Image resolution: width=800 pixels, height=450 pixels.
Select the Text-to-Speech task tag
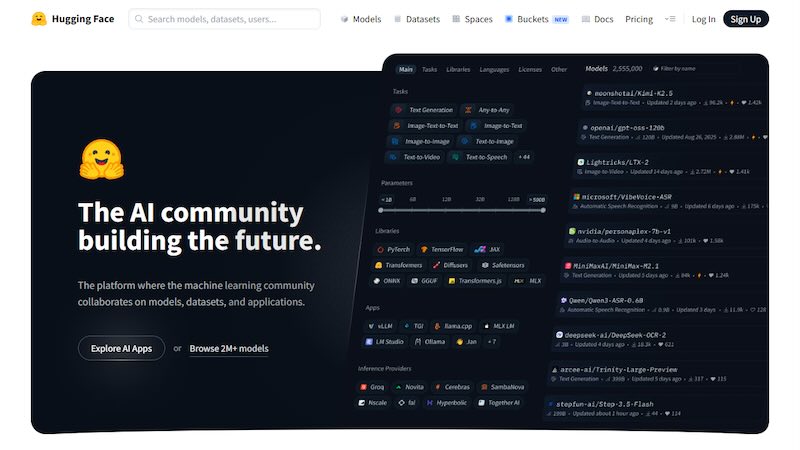pyautogui.click(x=480, y=157)
